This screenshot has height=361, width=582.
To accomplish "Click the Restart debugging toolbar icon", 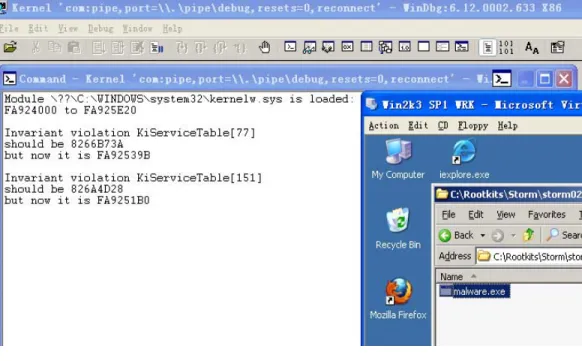I will [118, 48].
